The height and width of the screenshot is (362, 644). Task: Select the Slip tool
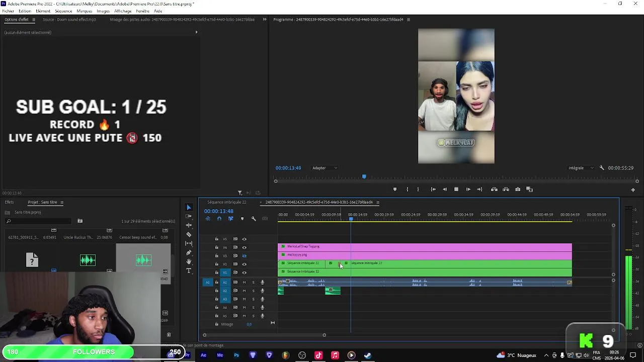point(189,243)
